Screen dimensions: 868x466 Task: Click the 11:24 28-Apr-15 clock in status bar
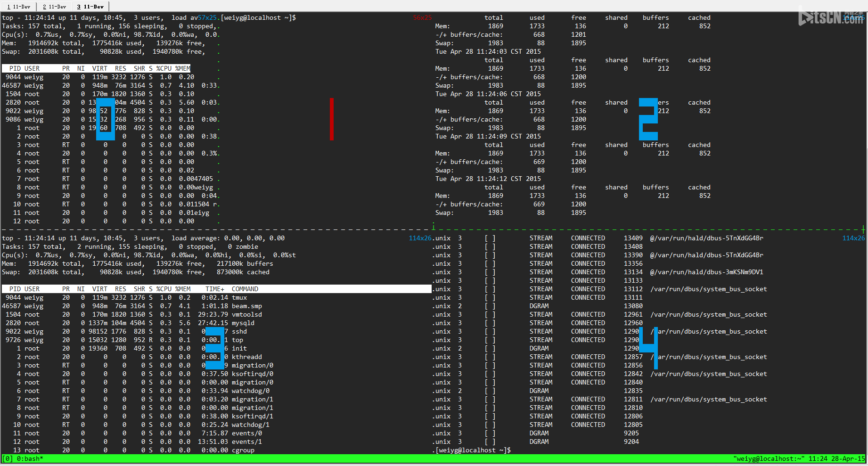[837, 459]
